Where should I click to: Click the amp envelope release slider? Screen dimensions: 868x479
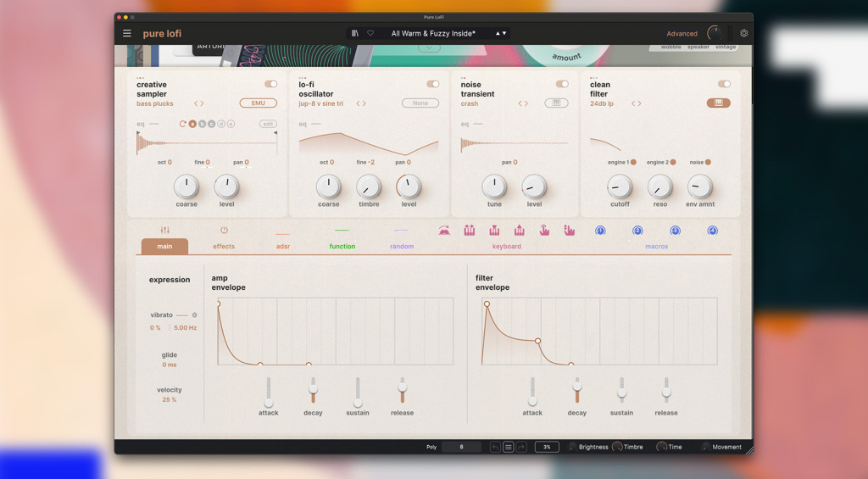point(402,387)
